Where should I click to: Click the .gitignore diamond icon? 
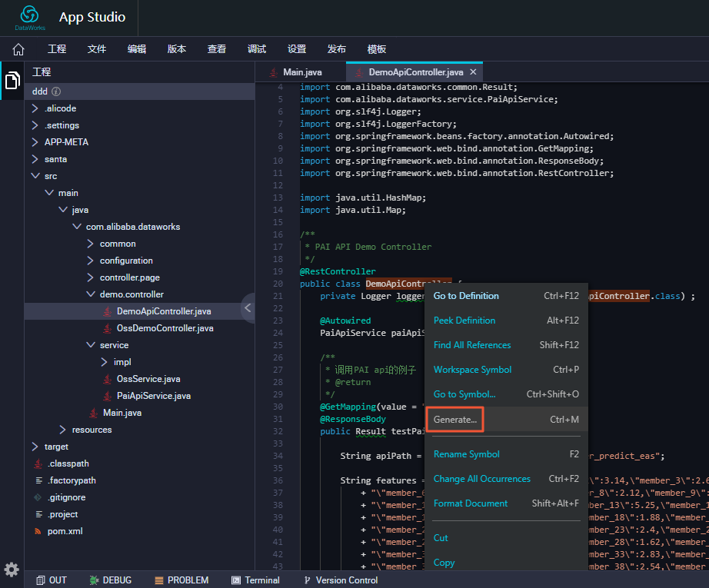(x=38, y=497)
